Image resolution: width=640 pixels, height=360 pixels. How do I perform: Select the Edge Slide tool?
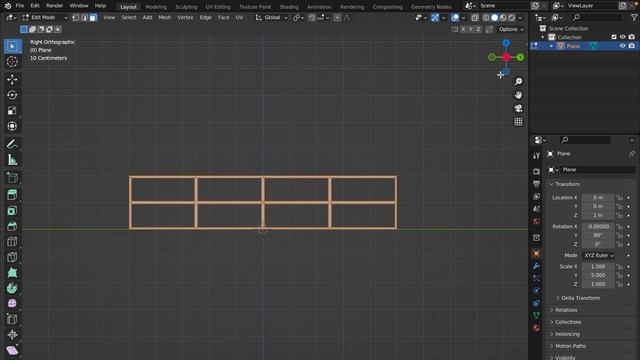(x=12, y=319)
